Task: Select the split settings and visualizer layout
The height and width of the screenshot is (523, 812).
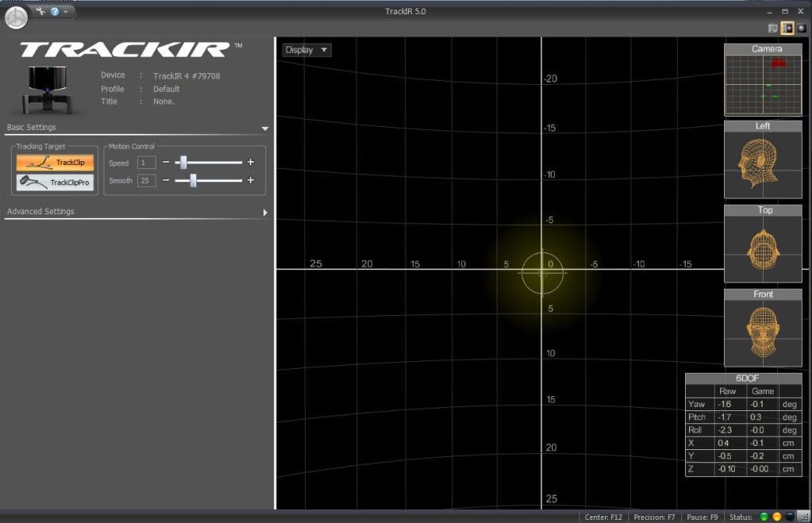Action: (787, 29)
